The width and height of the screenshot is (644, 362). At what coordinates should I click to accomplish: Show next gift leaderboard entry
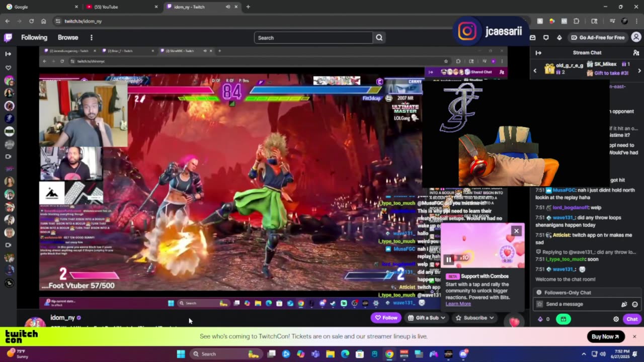coord(639,71)
